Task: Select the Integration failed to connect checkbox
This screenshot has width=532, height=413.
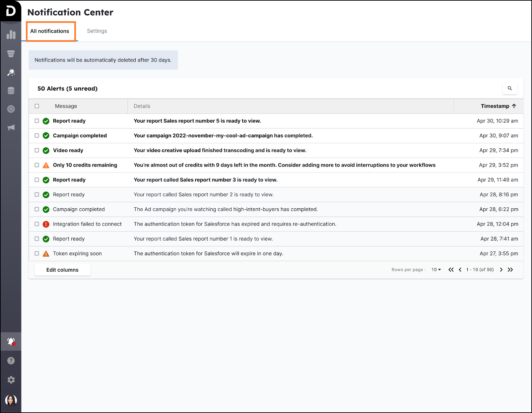Action: tap(37, 224)
